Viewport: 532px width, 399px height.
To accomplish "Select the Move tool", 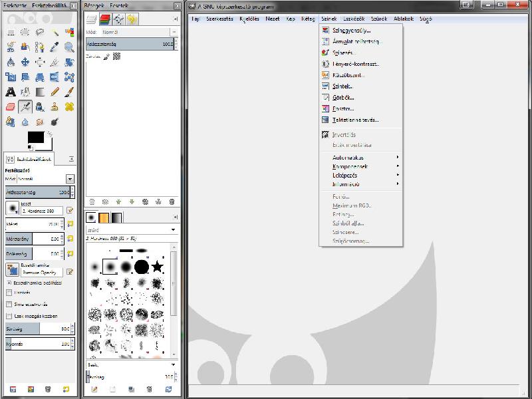I will click(x=25, y=62).
